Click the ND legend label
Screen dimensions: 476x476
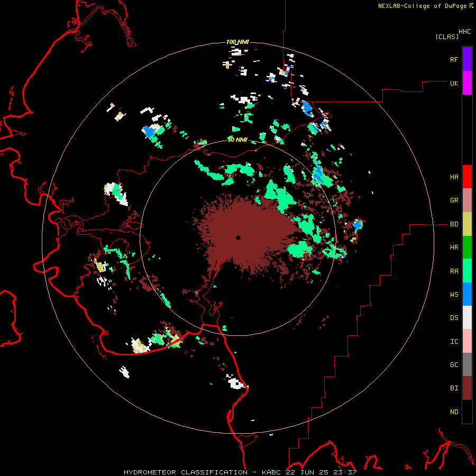454,411
